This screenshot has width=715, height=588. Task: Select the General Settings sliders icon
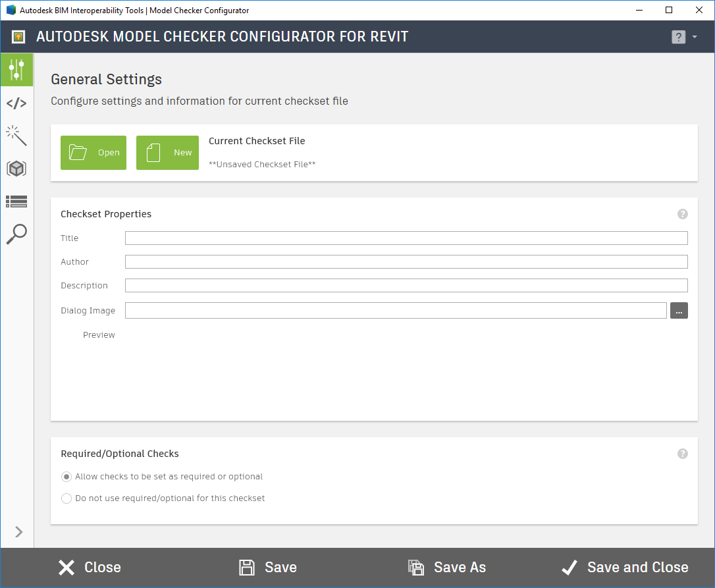pos(16,69)
